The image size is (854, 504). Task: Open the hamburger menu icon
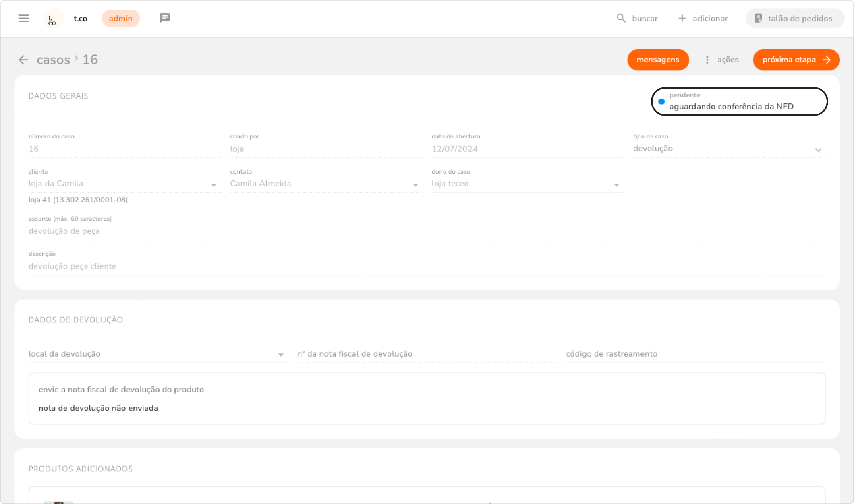24,18
